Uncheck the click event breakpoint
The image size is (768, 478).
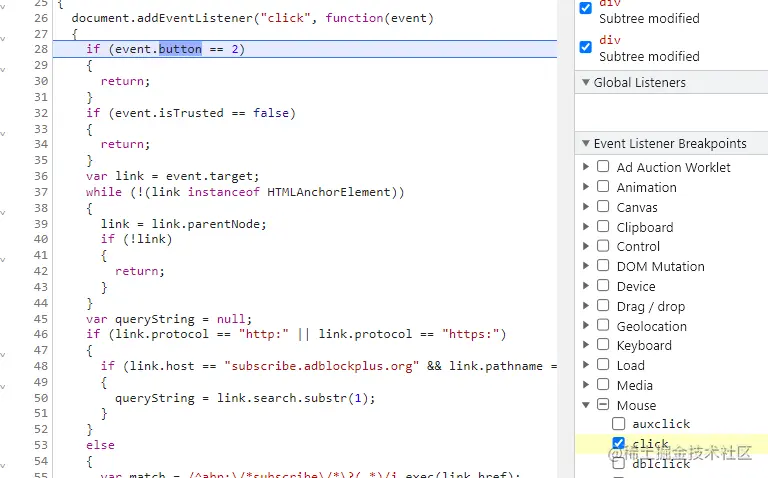coord(619,443)
